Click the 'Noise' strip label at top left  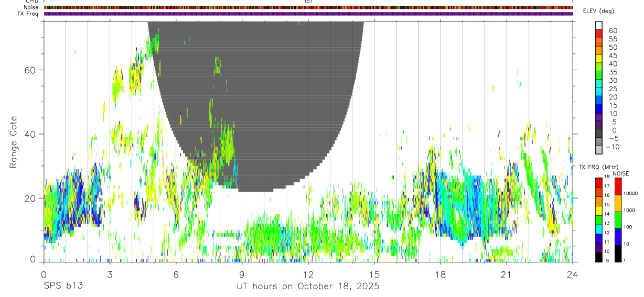coord(31,7)
